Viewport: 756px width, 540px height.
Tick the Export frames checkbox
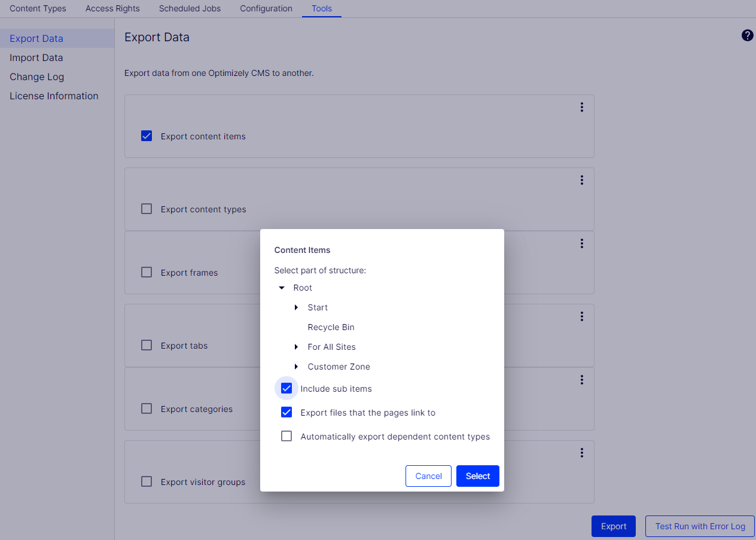(147, 272)
